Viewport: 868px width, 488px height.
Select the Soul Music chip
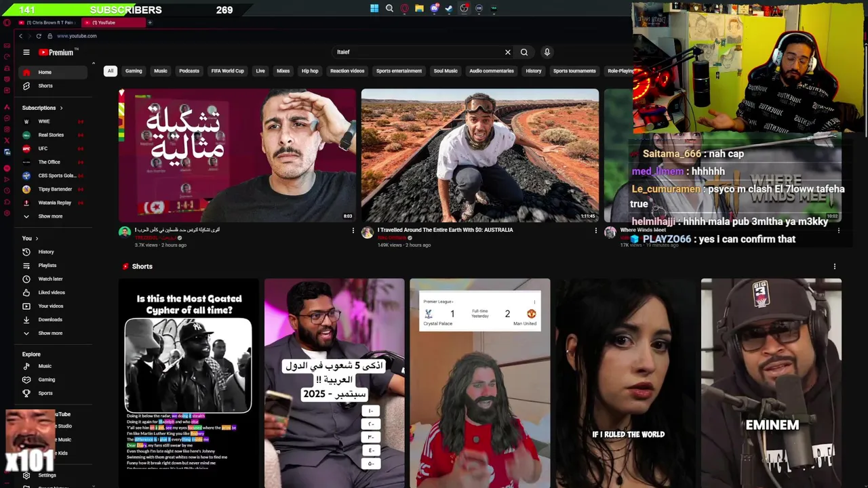[446, 70]
